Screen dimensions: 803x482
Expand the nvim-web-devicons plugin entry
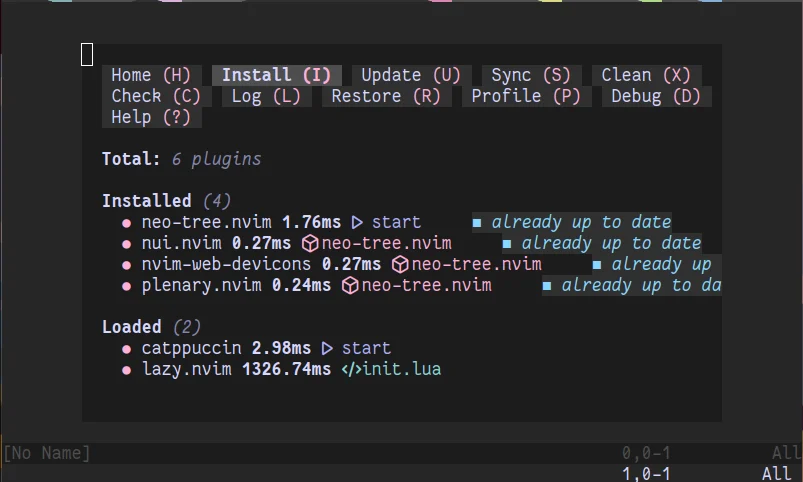tap(226, 264)
